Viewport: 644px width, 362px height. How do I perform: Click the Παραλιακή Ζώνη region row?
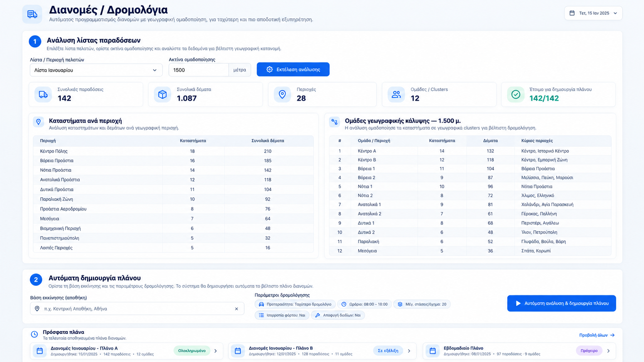coord(173,199)
